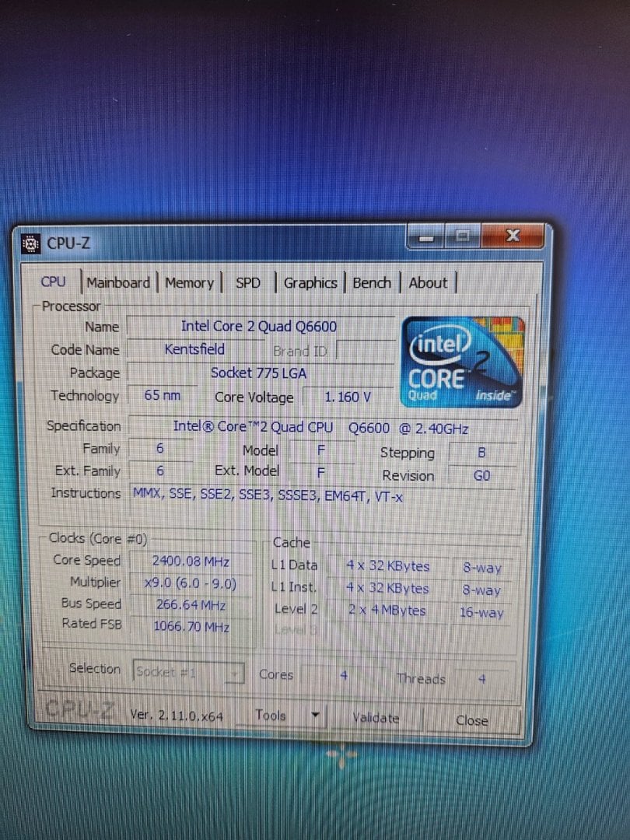
Task: Minimize the CPU-Z window
Action: coord(426,237)
